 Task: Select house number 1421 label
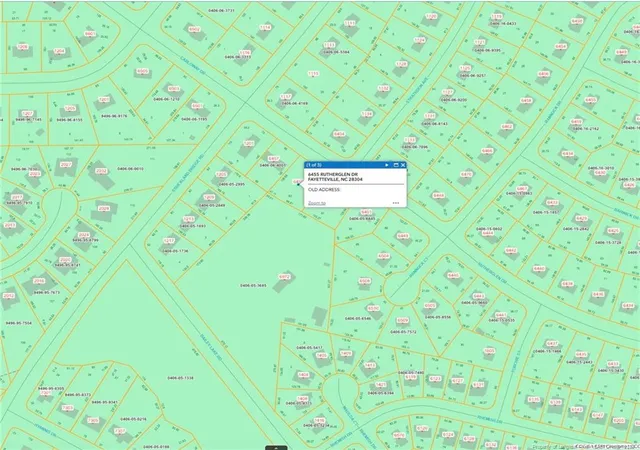(380, 385)
